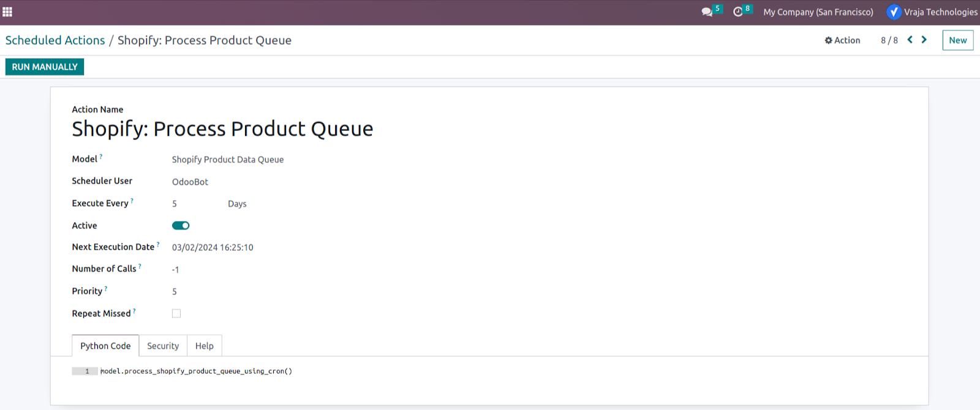Open the apps grid menu icon

coord(7,12)
